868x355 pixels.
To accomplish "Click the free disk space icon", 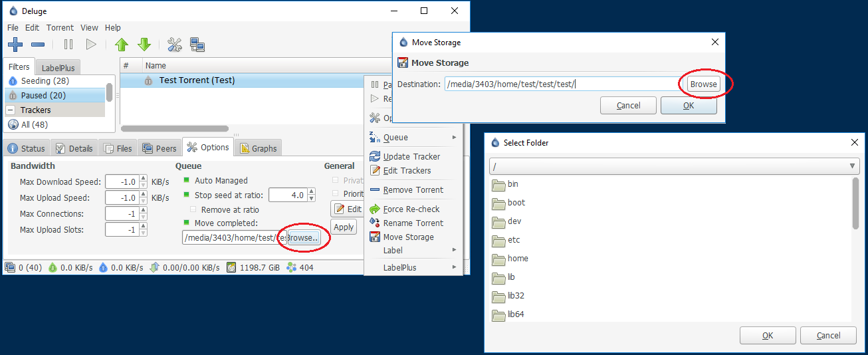I will (231, 267).
